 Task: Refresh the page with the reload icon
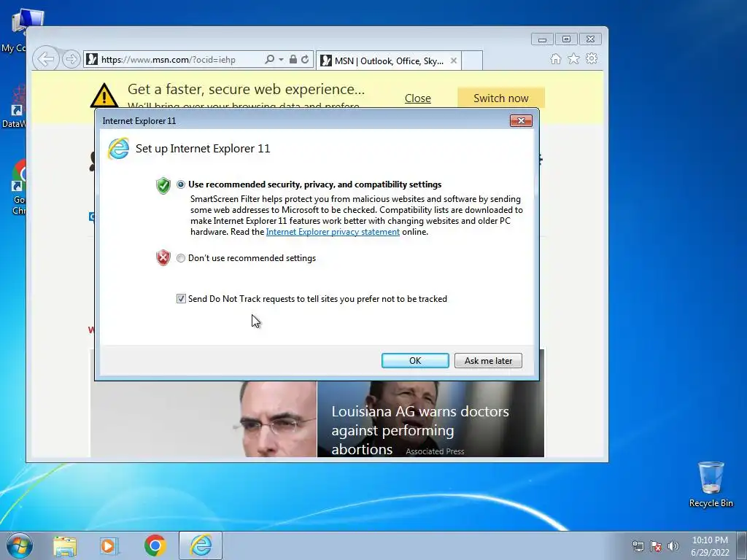305,59
